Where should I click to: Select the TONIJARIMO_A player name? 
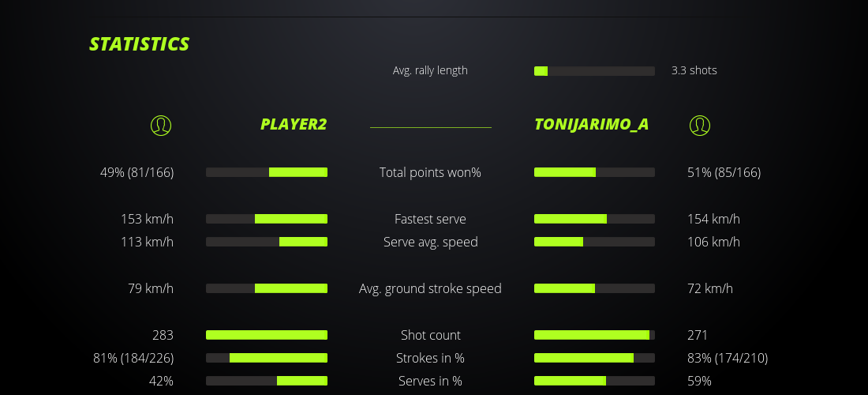click(591, 124)
